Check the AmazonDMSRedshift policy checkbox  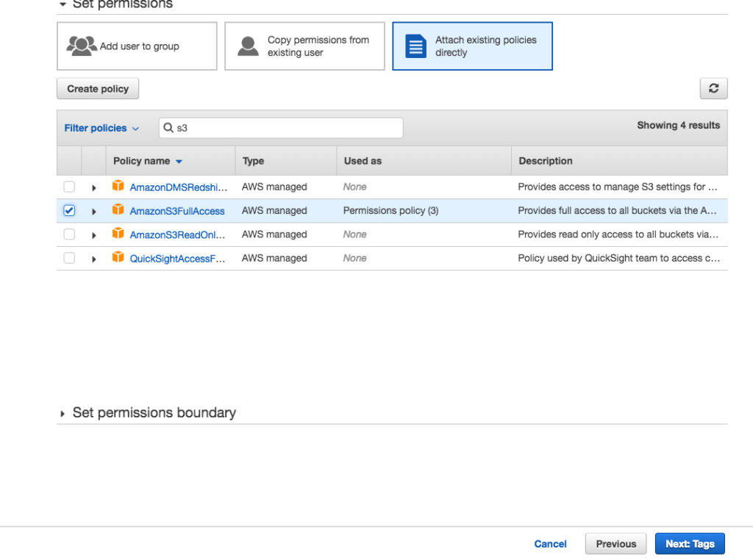(69, 187)
